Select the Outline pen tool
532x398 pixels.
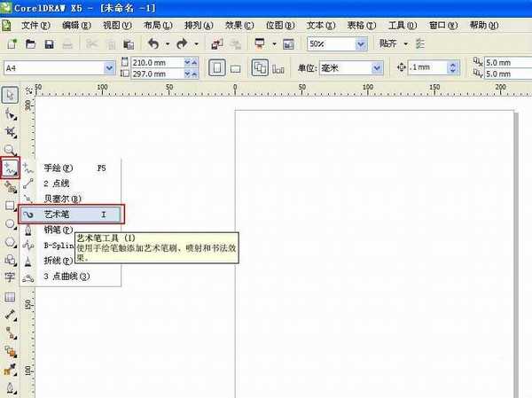tap(10, 388)
